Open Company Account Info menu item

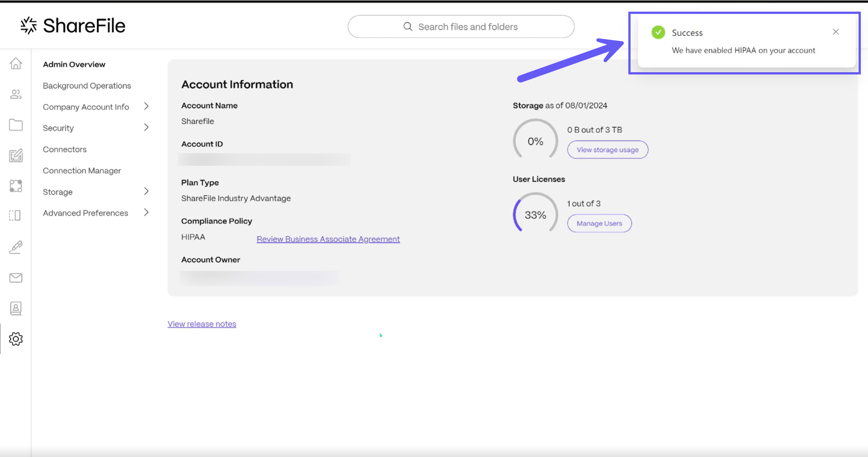86,107
